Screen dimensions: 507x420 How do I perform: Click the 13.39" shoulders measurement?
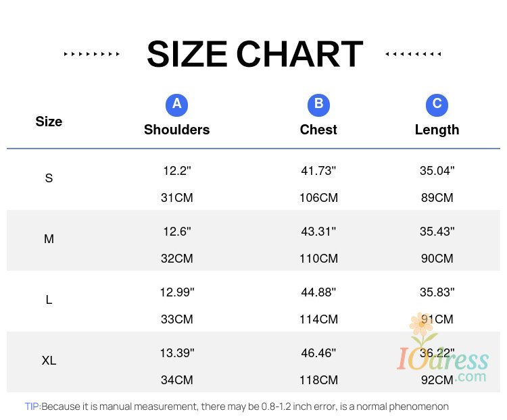[x=177, y=353]
